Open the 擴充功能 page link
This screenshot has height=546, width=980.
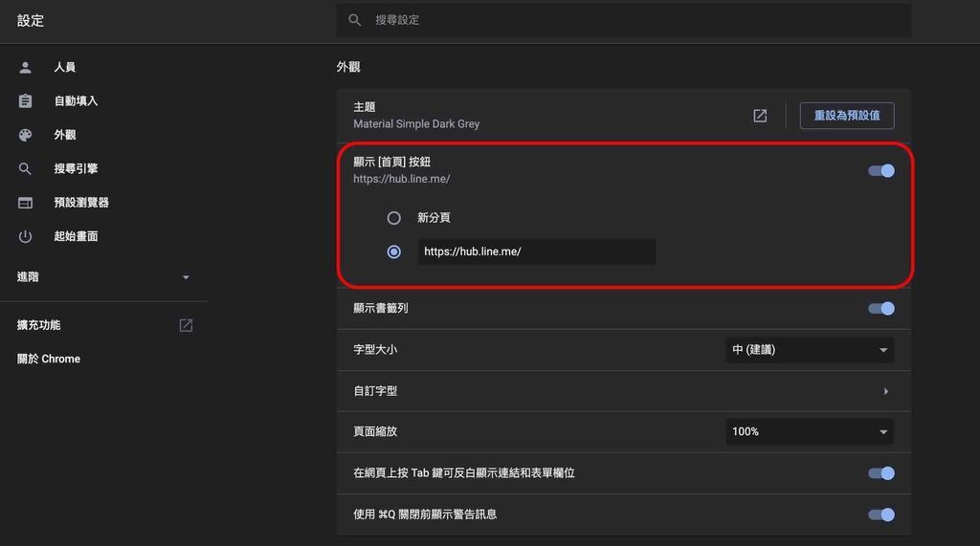38,325
